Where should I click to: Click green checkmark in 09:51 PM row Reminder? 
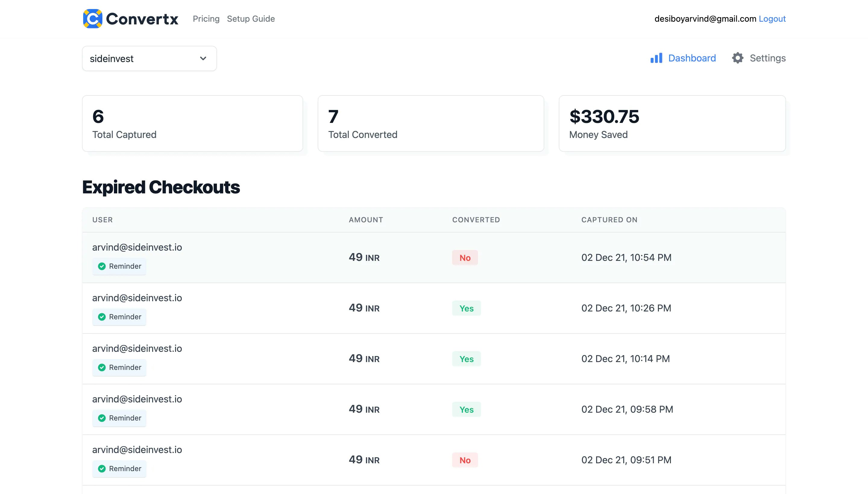pos(102,469)
